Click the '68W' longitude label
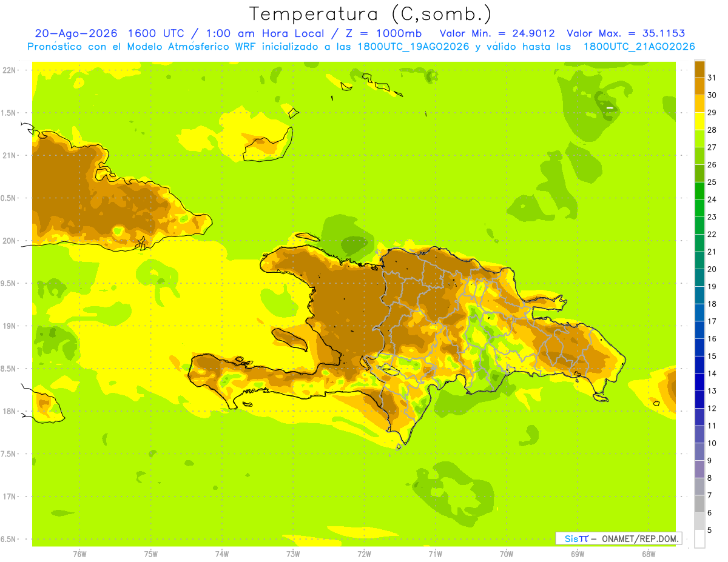The image size is (728, 562). point(649,554)
